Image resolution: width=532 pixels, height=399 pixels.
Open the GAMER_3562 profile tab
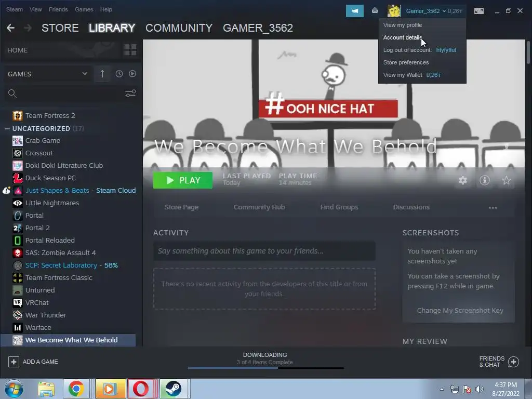(258, 28)
